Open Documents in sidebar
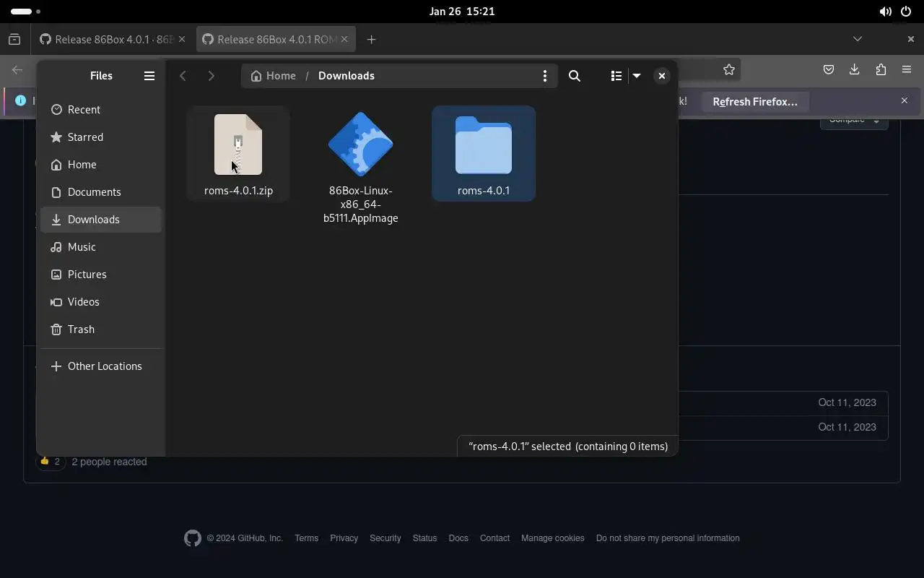The width and height of the screenshot is (924, 578). click(x=101, y=192)
